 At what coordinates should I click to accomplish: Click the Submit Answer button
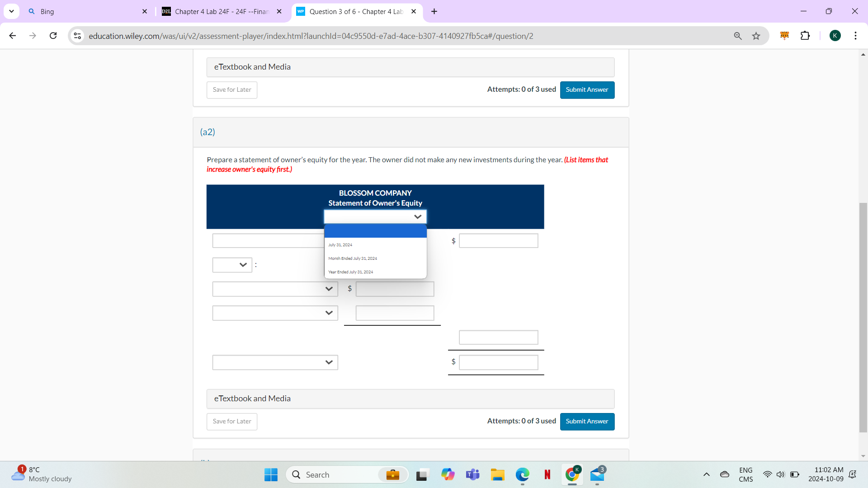[587, 422]
